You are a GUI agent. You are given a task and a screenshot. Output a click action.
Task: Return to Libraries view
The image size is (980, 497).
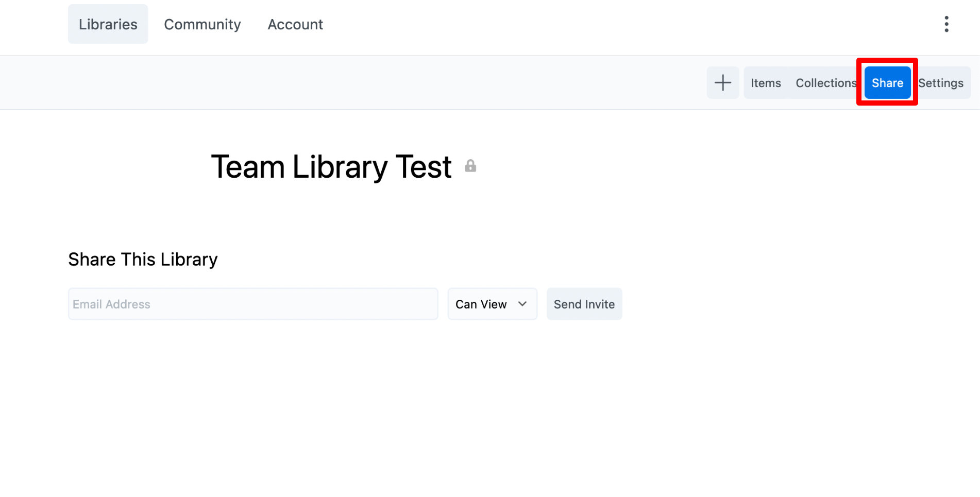(x=107, y=24)
